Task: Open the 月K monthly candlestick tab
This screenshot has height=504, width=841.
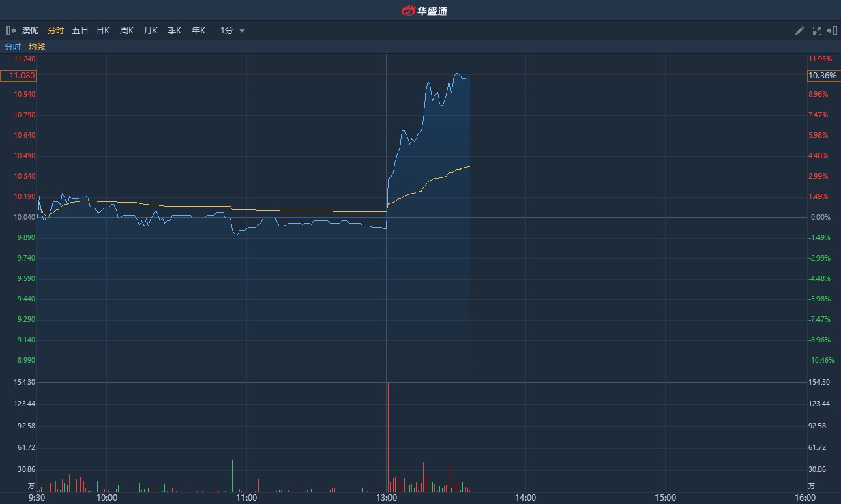Action: pyautogui.click(x=151, y=31)
